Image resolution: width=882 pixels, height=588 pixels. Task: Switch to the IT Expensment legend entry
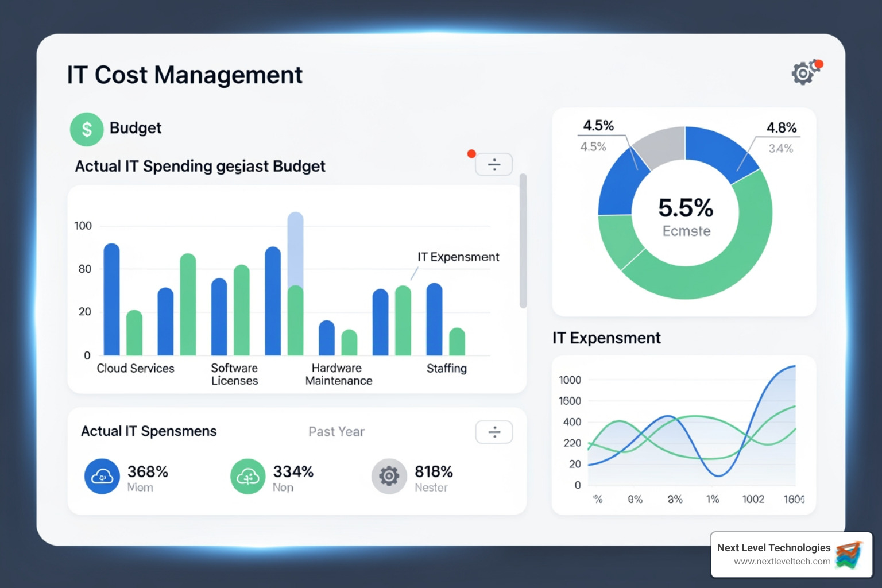(458, 257)
